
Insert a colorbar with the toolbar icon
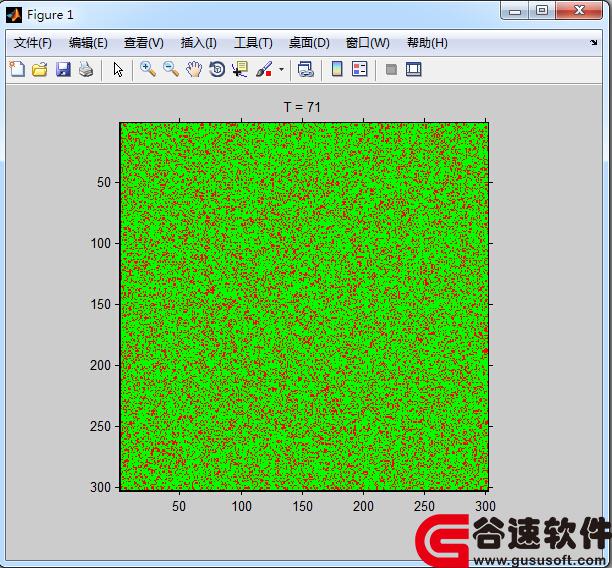pos(337,69)
